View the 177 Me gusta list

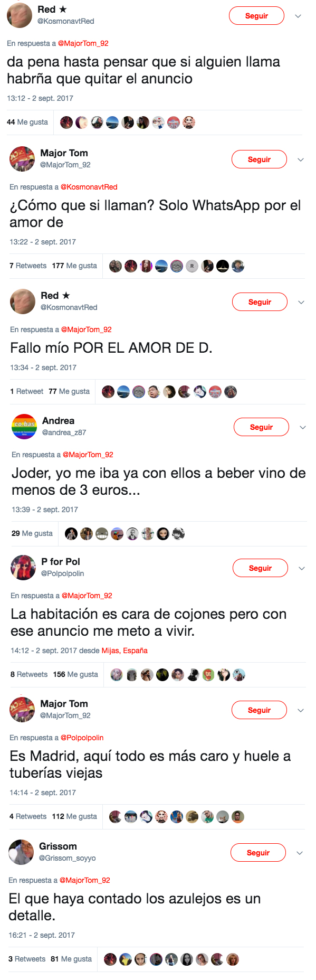(x=74, y=266)
